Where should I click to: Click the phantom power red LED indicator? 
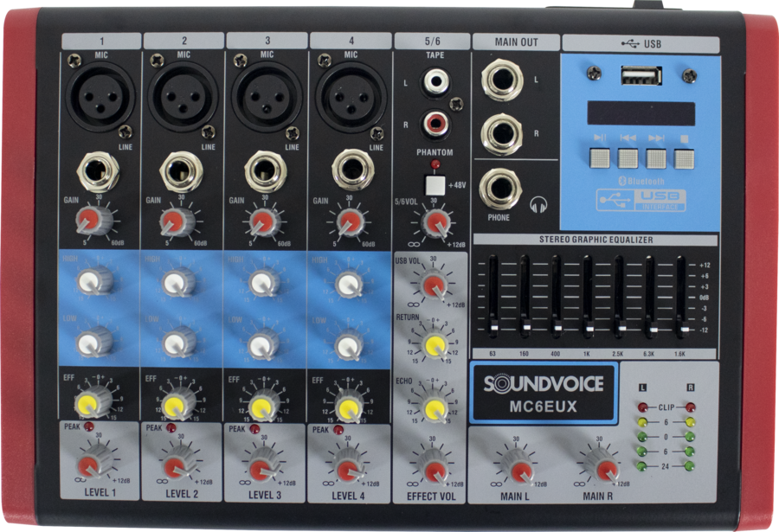pos(435,164)
